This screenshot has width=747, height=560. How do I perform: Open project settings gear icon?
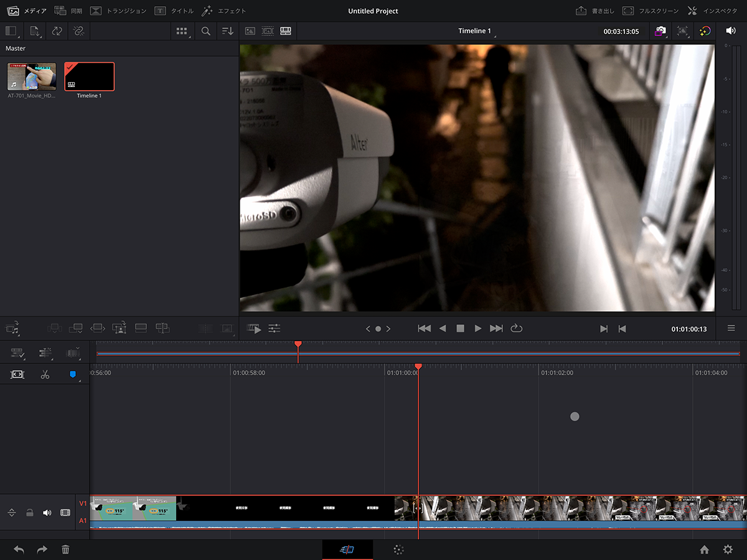[728, 549]
